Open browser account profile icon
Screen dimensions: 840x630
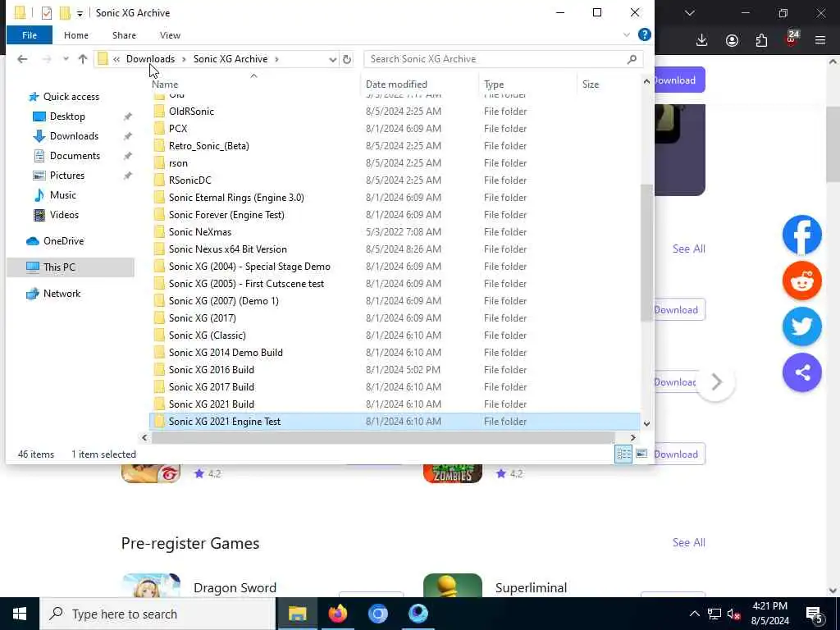(x=732, y=40)
